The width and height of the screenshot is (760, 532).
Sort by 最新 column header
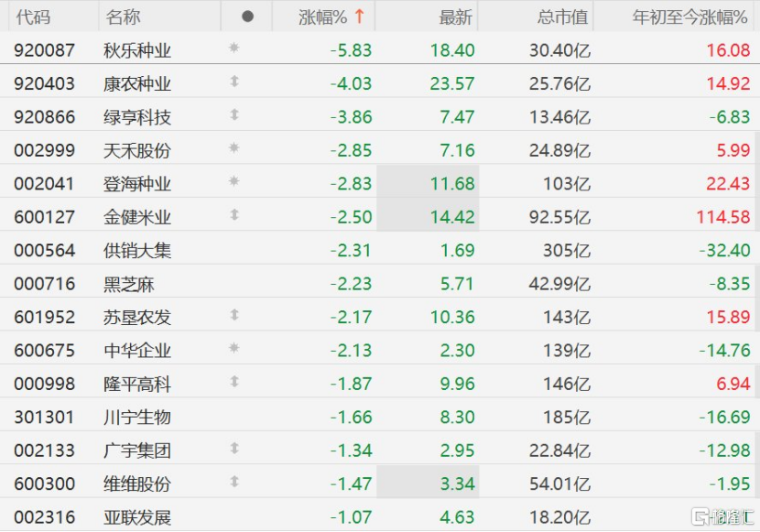point(456,17)
